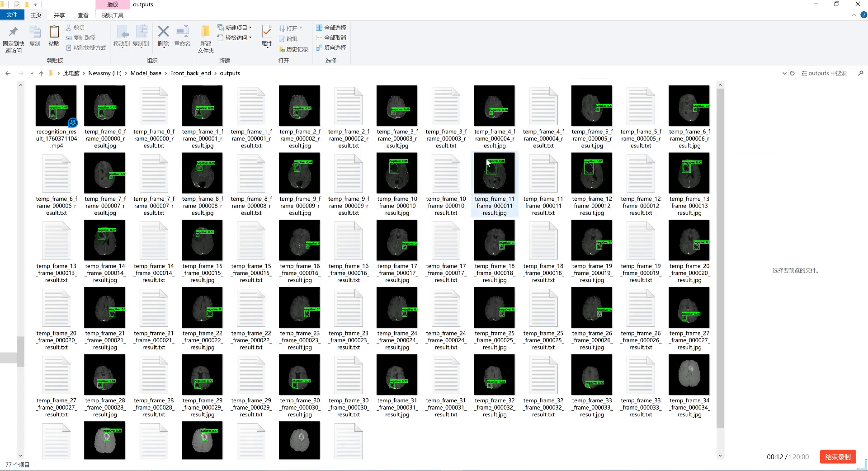
Task: Click the 重命名 rename icon
Action: click(182, 32)
